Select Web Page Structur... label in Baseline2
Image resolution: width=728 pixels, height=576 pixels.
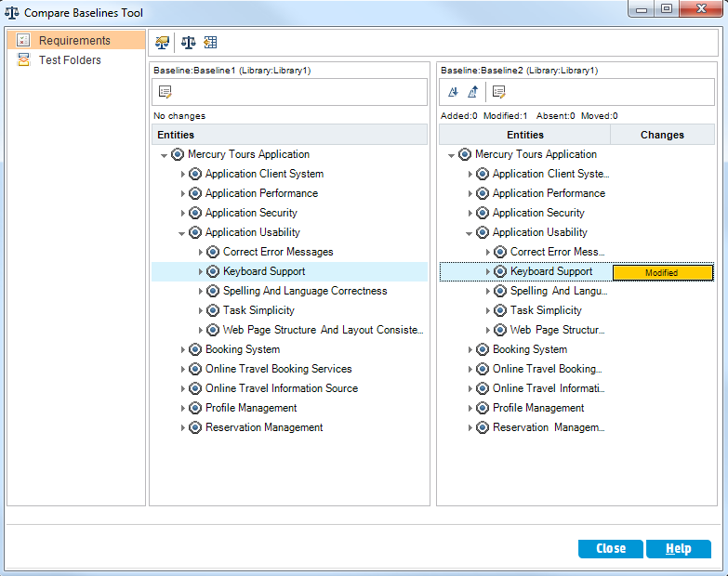click(x=557, y=330)
